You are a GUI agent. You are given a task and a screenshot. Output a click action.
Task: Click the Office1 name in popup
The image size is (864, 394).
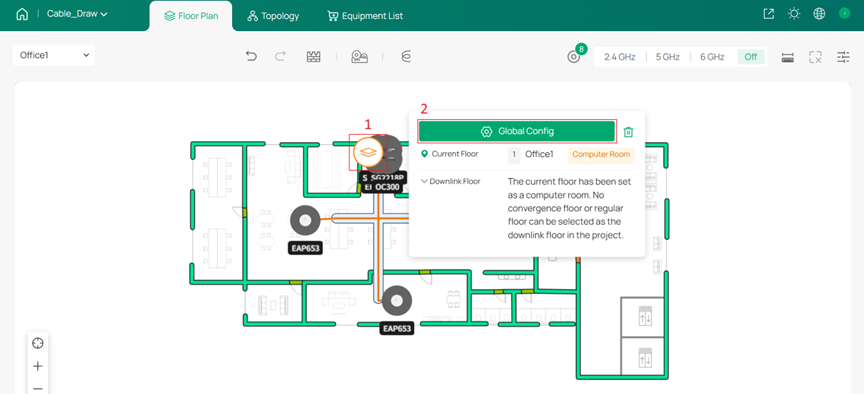coord(539,154)
